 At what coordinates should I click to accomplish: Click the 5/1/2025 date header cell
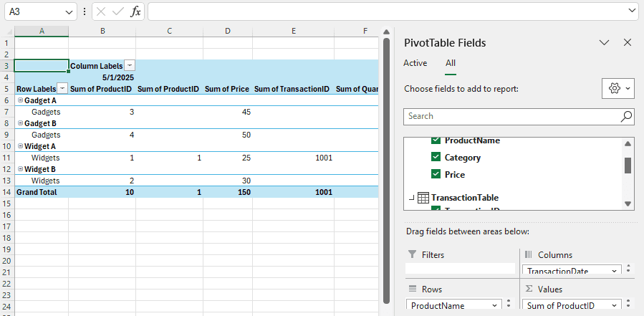coord(102,77)
